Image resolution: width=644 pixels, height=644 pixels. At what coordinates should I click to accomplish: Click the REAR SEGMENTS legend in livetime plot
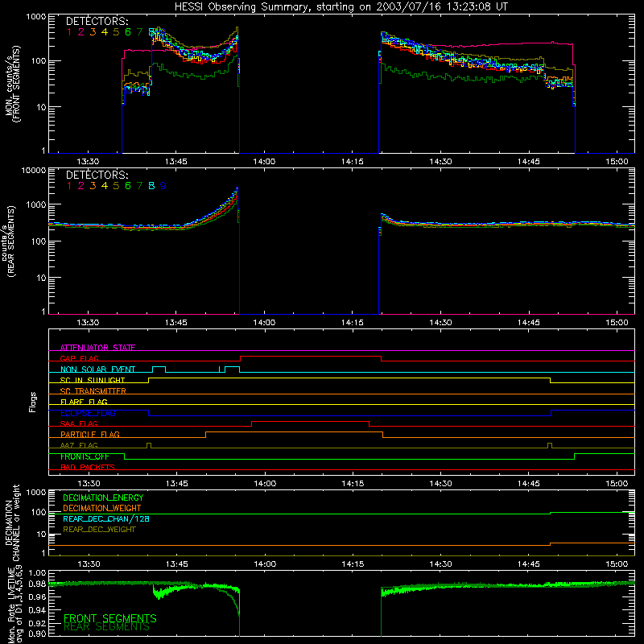pos(107,627)
